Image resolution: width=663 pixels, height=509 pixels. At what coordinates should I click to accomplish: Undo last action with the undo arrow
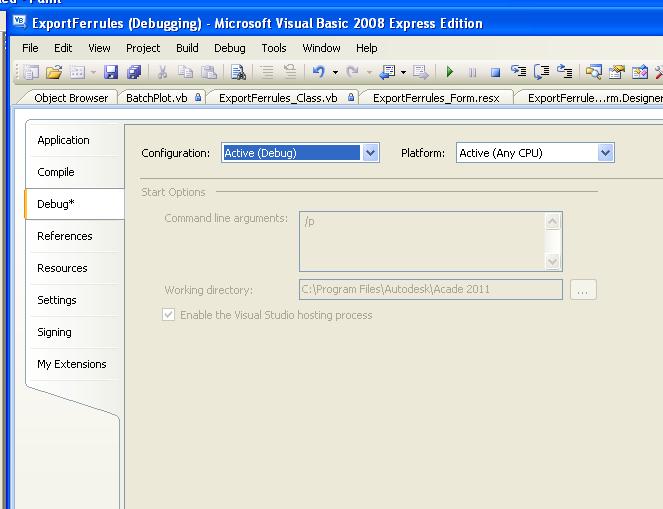318,72
